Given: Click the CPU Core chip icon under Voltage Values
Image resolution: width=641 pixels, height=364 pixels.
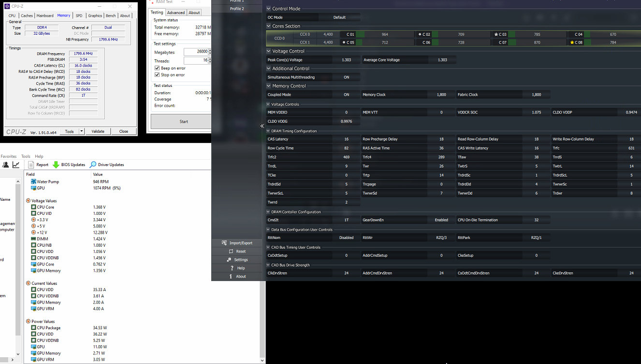Looking at the screenshot, I should coord(33,207).
